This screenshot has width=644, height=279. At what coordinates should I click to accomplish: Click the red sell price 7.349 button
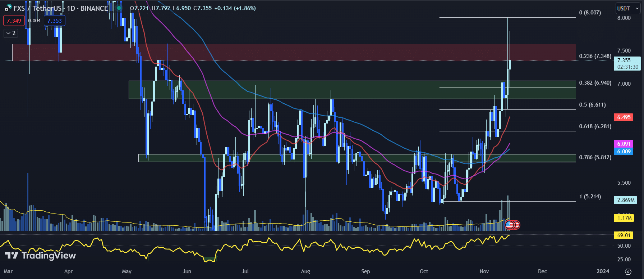point(14,21)
